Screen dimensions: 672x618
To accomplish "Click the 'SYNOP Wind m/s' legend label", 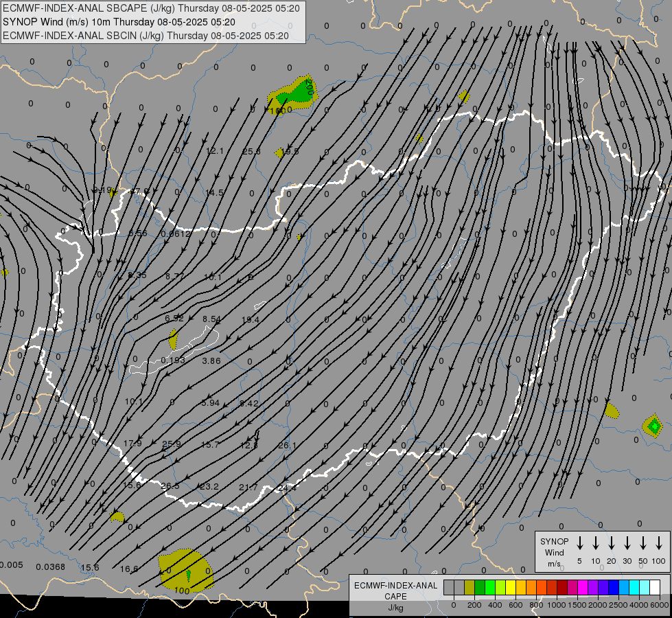I will click(x=554, y=552).
